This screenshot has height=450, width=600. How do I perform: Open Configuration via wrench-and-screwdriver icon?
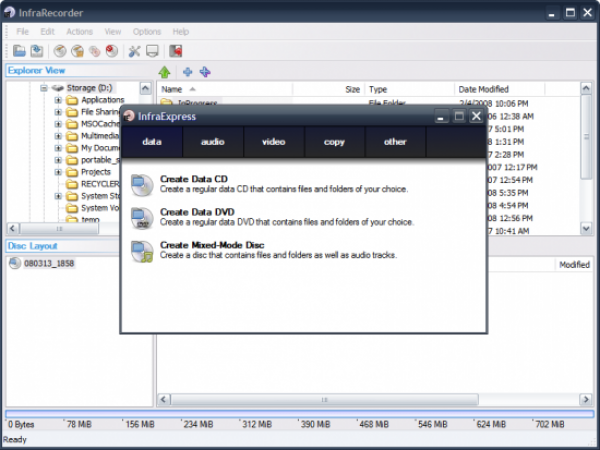[134, 51]
